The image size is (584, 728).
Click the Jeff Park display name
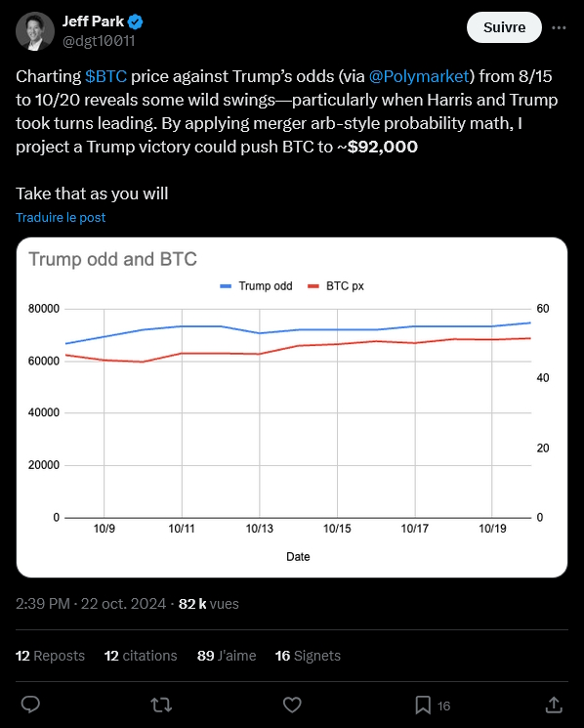point(93,21)
